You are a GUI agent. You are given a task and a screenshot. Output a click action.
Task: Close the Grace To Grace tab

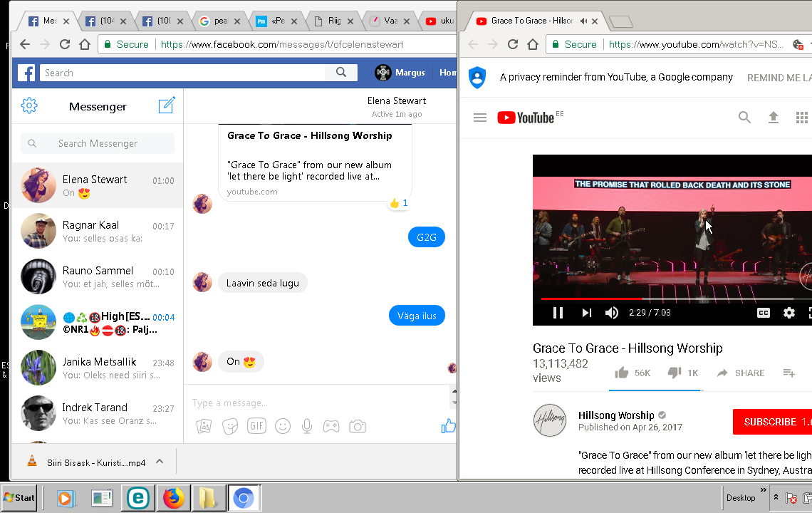pyautogui.click(x=595, y=21)
